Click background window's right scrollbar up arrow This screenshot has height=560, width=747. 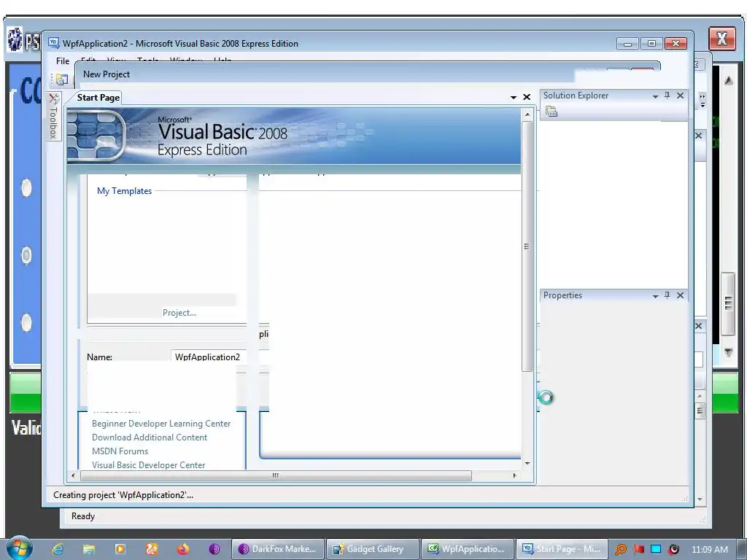729,80
